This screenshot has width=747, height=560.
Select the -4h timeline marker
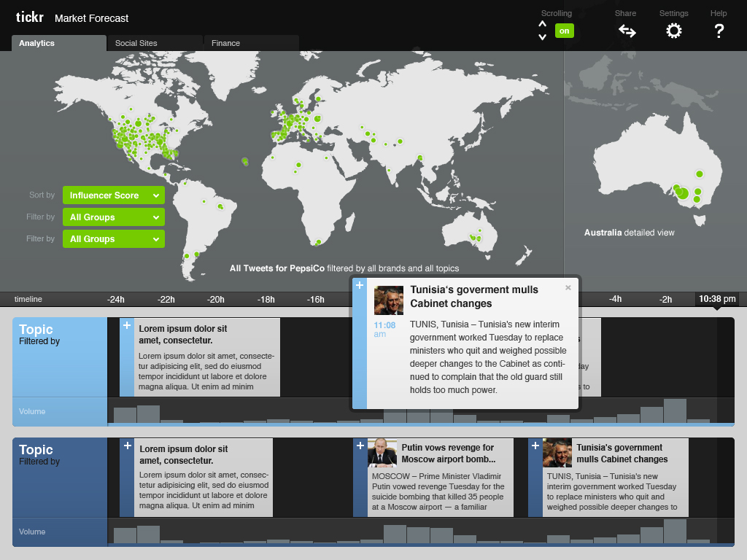tap(615, 299)
